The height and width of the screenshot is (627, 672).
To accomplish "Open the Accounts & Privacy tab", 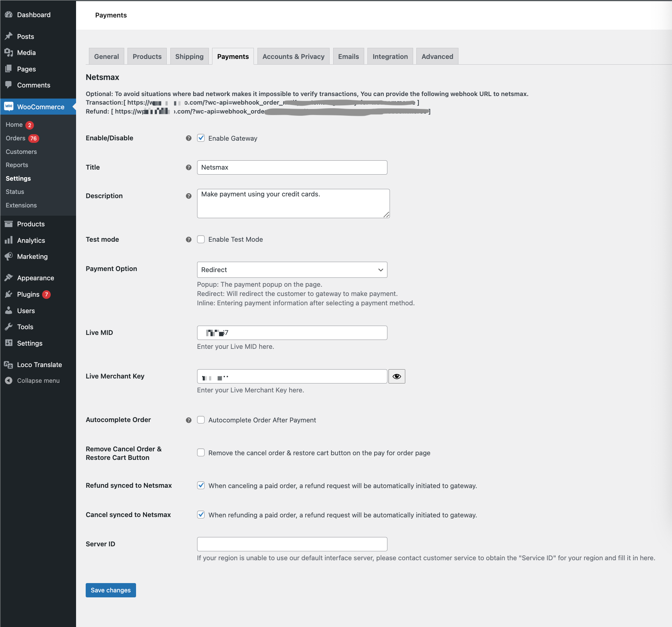I will pyautogui.click(x=294, y=56).
